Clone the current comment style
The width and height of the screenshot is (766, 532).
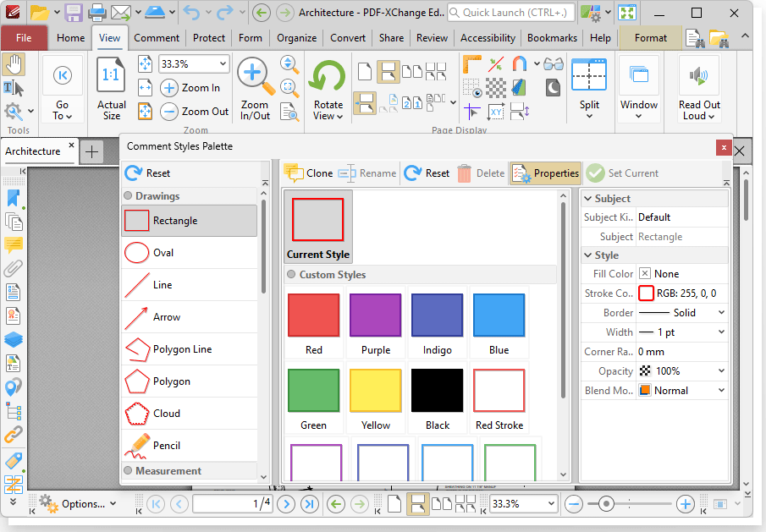point(309,173)
